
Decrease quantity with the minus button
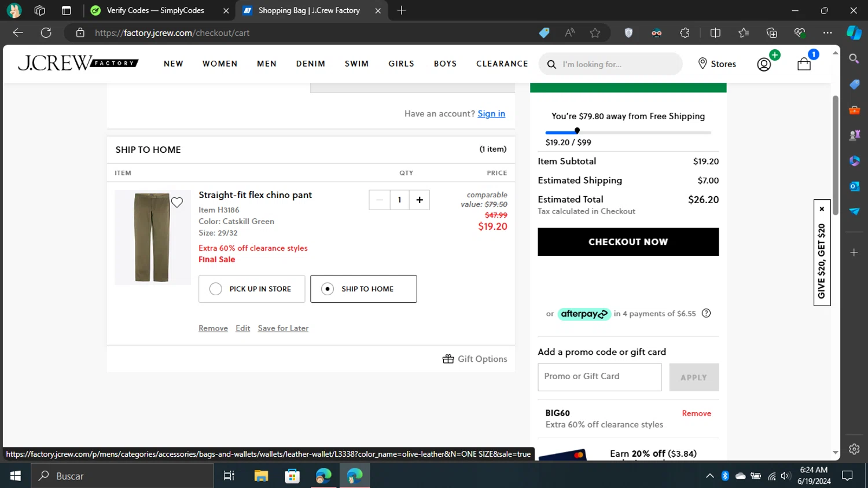(379, 200)
